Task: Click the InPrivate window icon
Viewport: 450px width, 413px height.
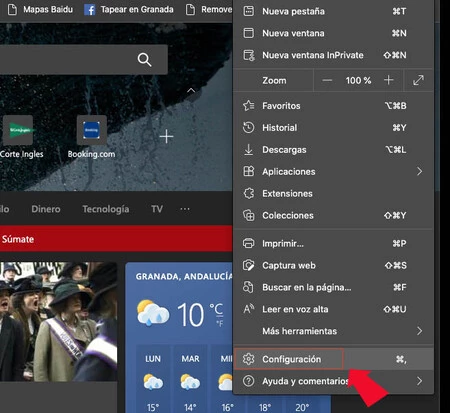Action: point(249,55)
